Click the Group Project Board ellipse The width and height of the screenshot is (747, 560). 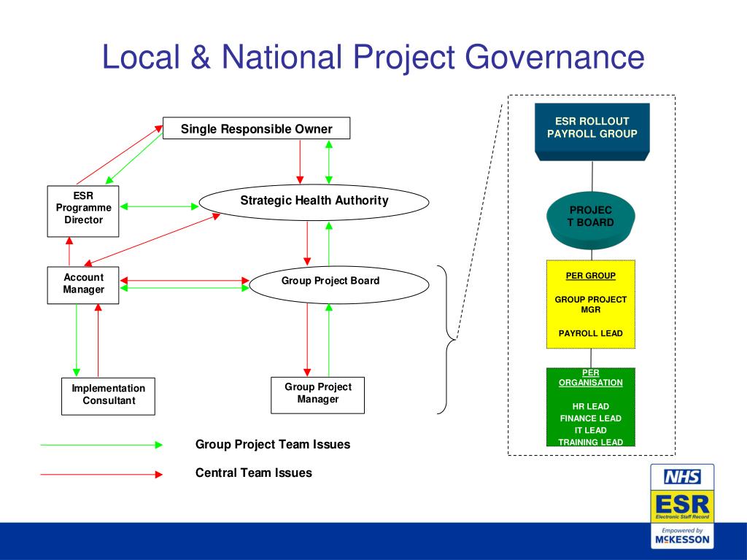pos(339,285)
